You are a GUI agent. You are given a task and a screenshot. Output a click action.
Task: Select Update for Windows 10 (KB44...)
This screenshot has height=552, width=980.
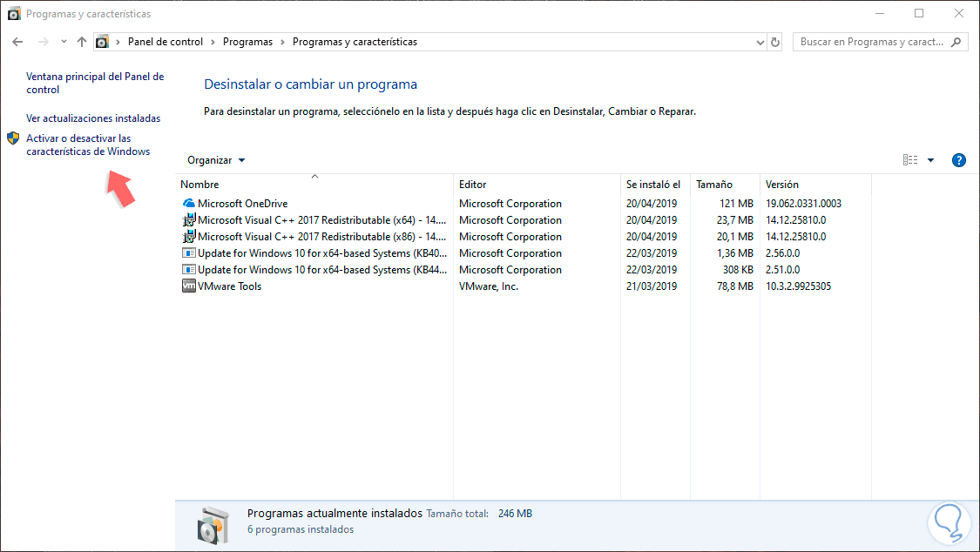(x=322, y=270)
